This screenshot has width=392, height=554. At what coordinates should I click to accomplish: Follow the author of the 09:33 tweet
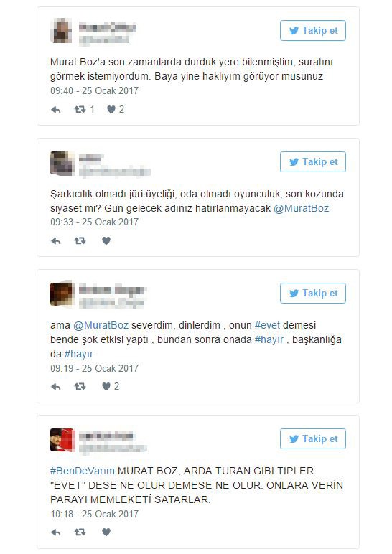(x=313, y=162)
